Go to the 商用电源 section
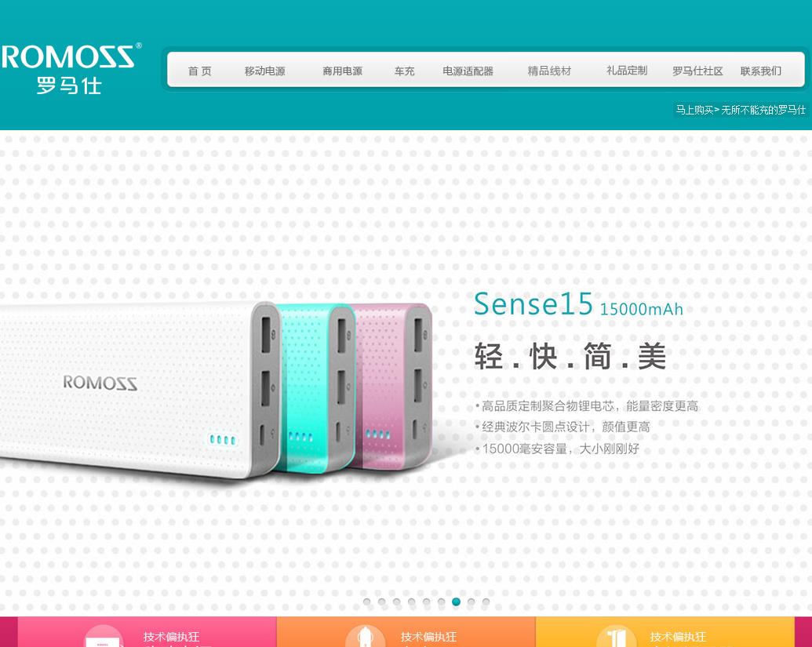Image resolution: width=812 pixels, height=647 pixels. click(342, 71)
